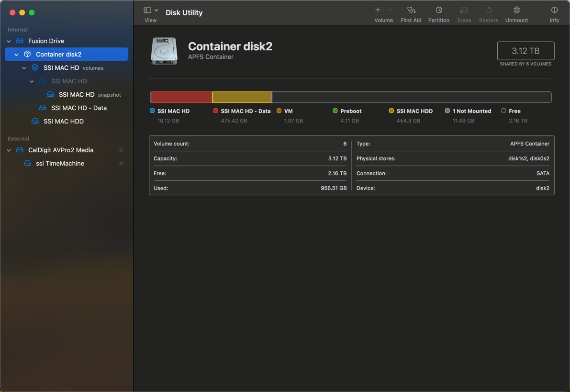Click the SSI MAC HD volumes stack icon
Image resolution: width=570 pixels, height=392 pixels.
coord(35,67)
